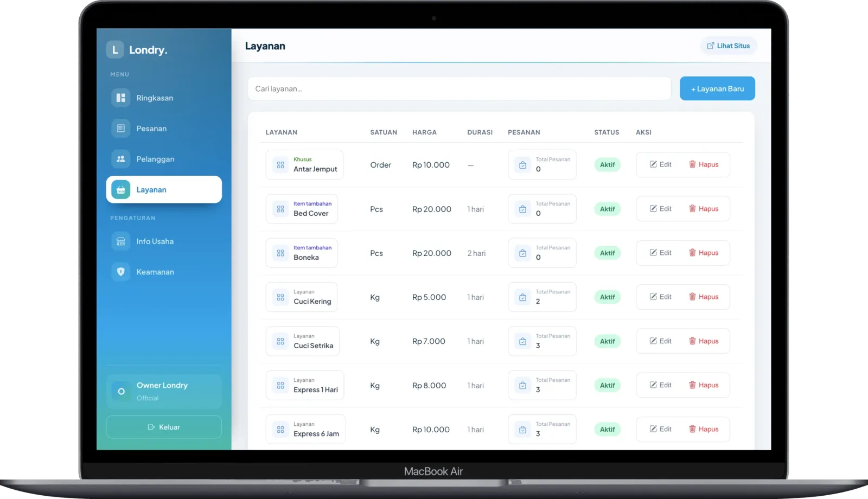
Task: Go to Pesanan in sidebar
Action: pos(164,129)
